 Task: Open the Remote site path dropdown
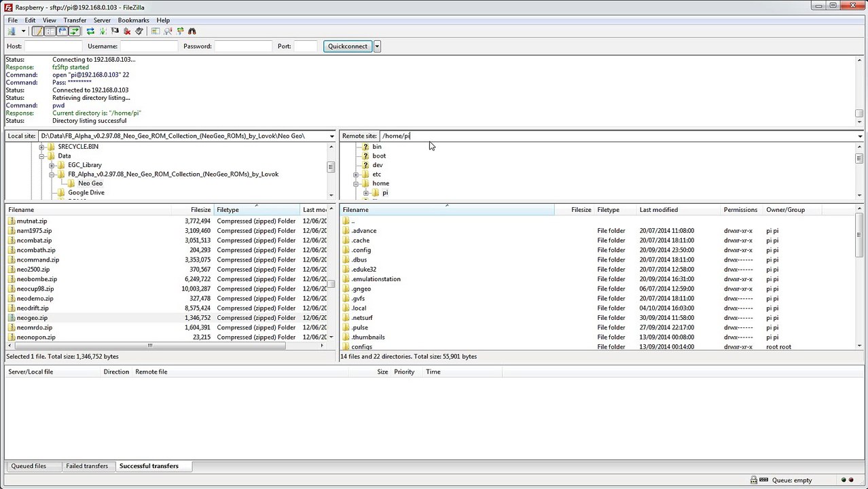[x=859, y=136]
